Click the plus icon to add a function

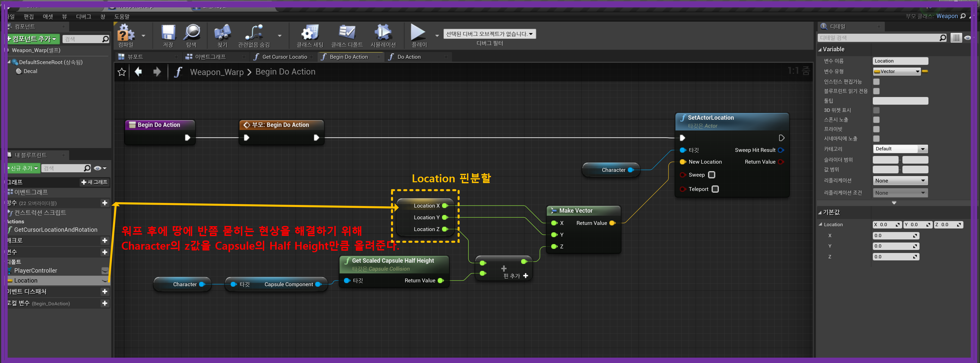pyautogui.click(x=105, y=203)
